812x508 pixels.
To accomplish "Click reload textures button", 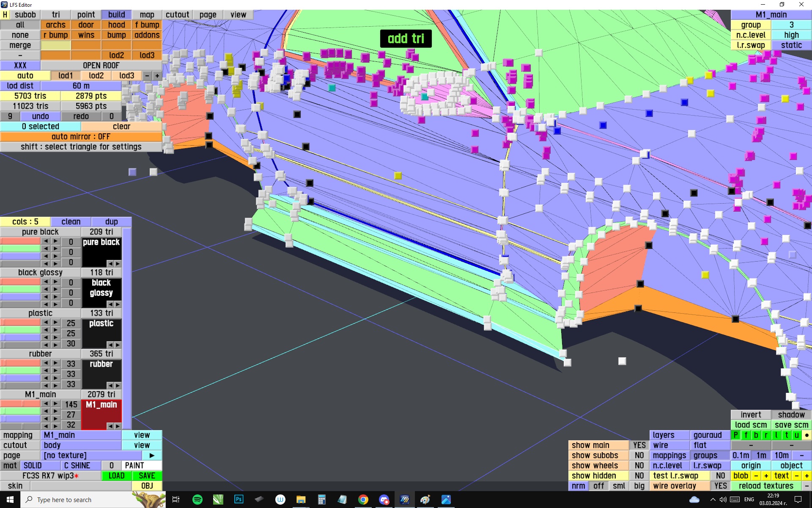I will click(765, 486).
